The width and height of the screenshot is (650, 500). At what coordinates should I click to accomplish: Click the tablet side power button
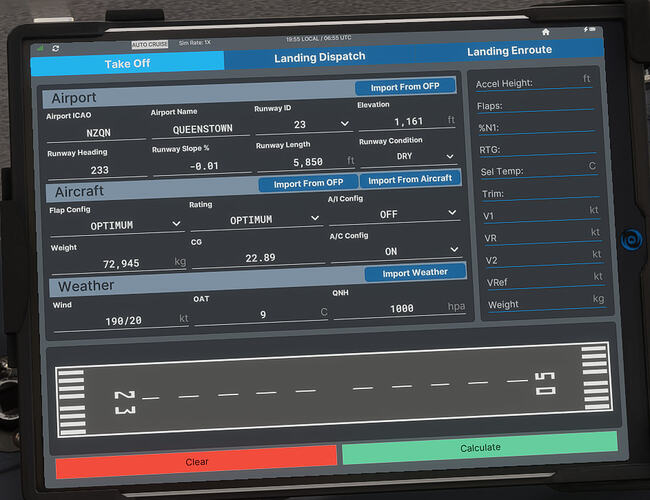pyautogui.click(x=631, y=239)
